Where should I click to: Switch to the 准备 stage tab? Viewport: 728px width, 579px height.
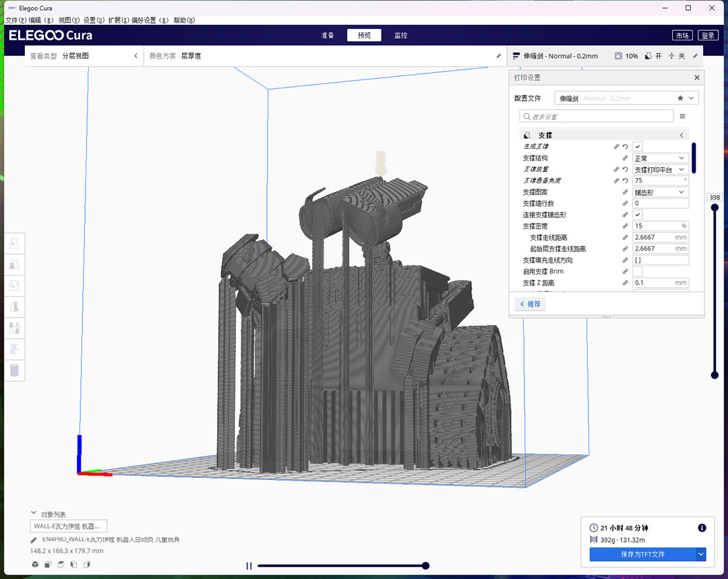click(x=328, y=35)
